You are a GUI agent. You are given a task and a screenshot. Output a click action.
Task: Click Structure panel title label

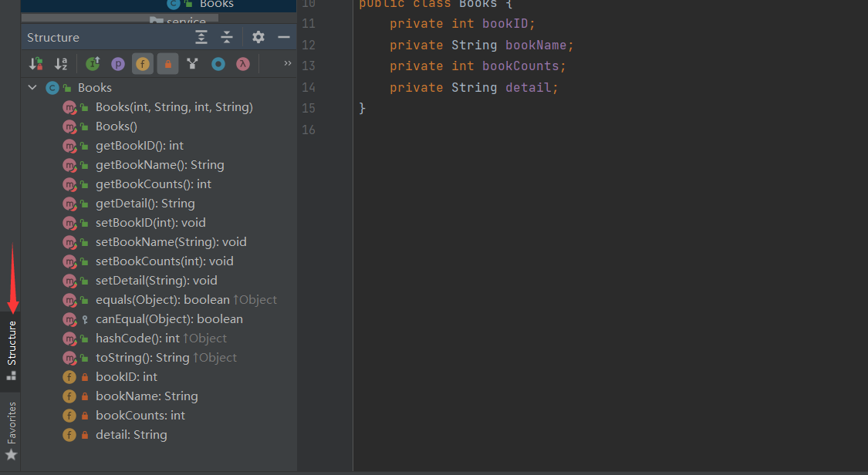point(53,38)
